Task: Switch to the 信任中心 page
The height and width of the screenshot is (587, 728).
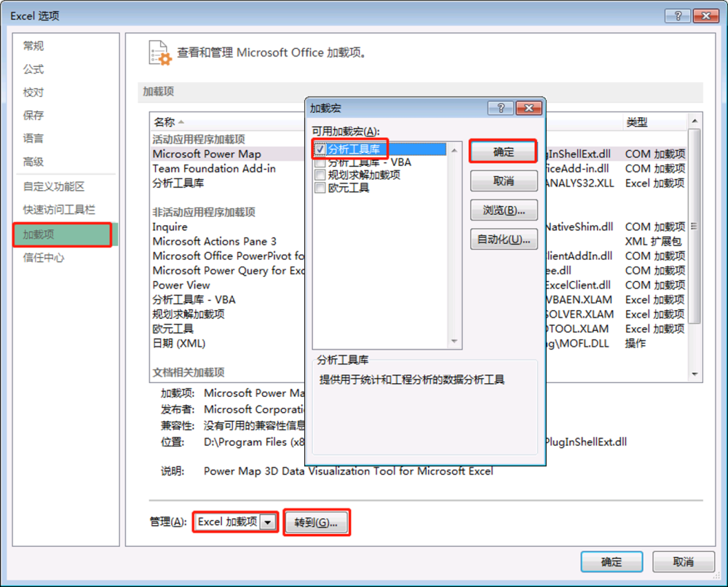Action: coord(45,258)
